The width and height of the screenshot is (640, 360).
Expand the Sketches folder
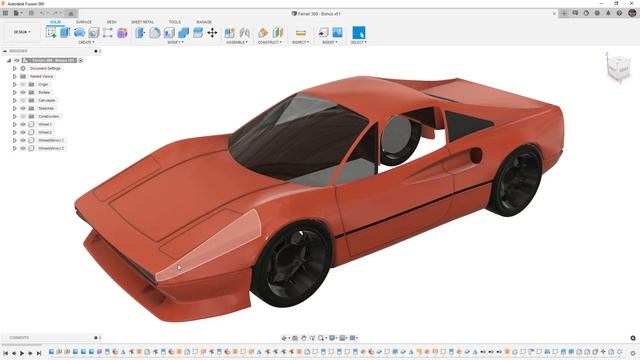tap(15, 108)
